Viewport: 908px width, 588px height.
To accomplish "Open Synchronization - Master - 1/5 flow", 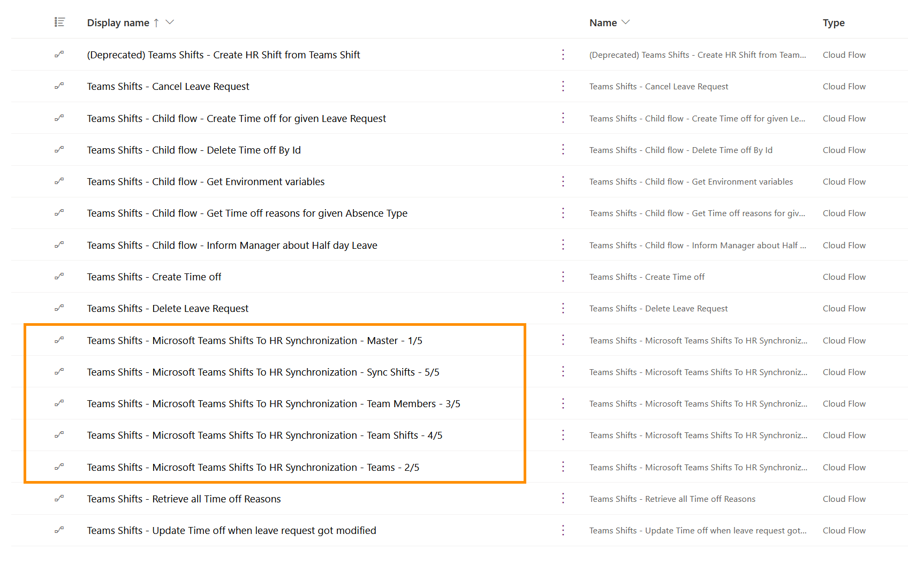I will (255, 340).
